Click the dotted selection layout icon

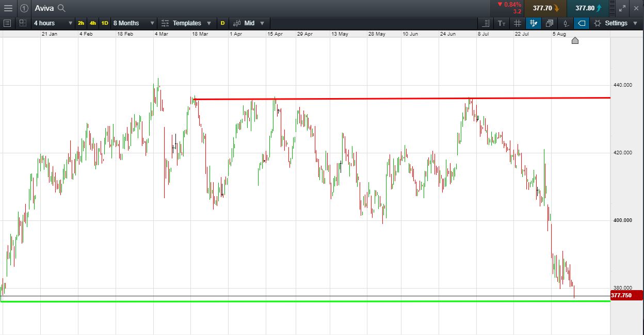23,23
